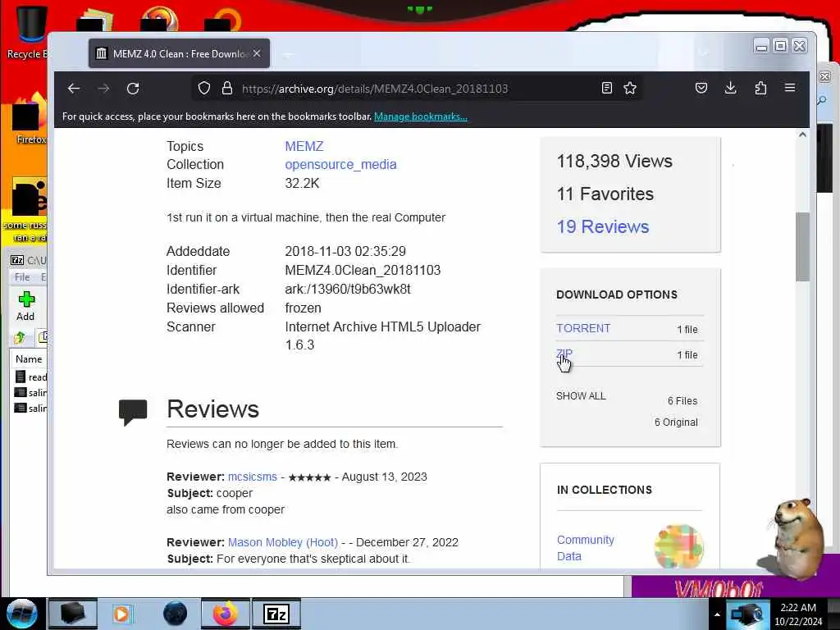The image size is (840, 630).
Task: Click the scrollbar up arrow
Action: (x=802, y=135)
